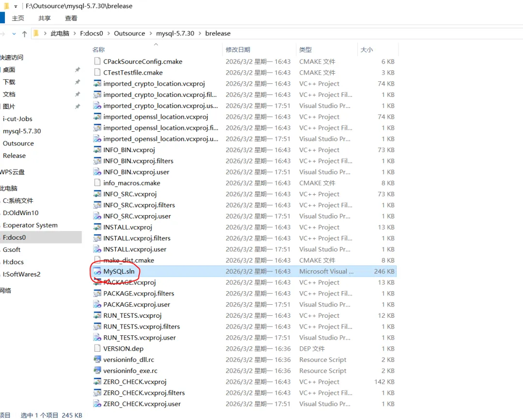Select drive D:OldWin10 in navigation pane
523x420 pixels.
(x=21, y=213)
